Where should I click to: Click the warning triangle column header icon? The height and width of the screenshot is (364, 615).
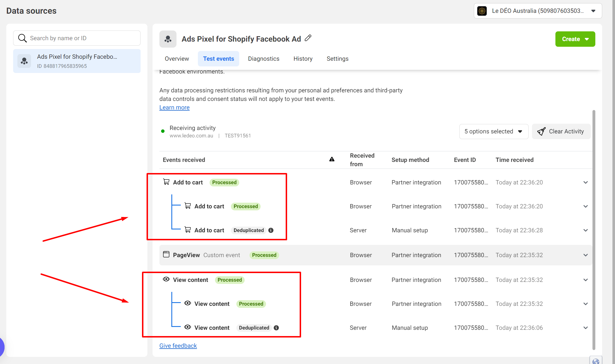(332, 159)
